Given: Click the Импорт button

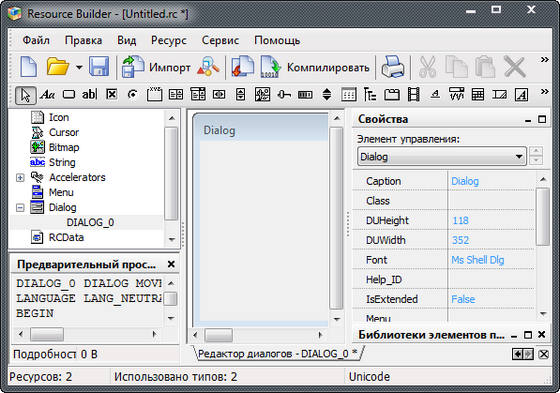Looking at the screenshot, I should click(156, 67).
